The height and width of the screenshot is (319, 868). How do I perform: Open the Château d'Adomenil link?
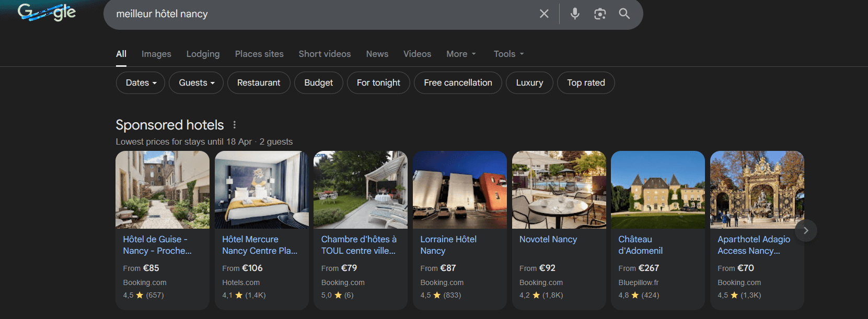pos(641,245)
